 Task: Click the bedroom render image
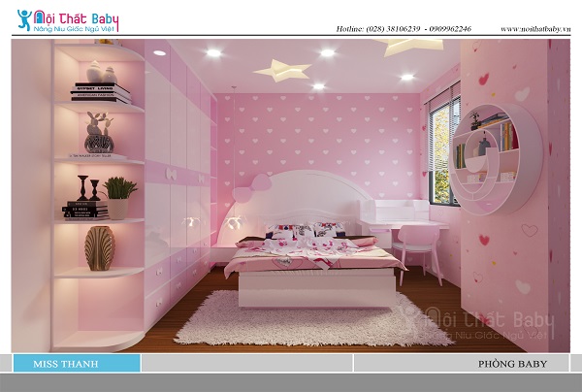click(291, 196)
